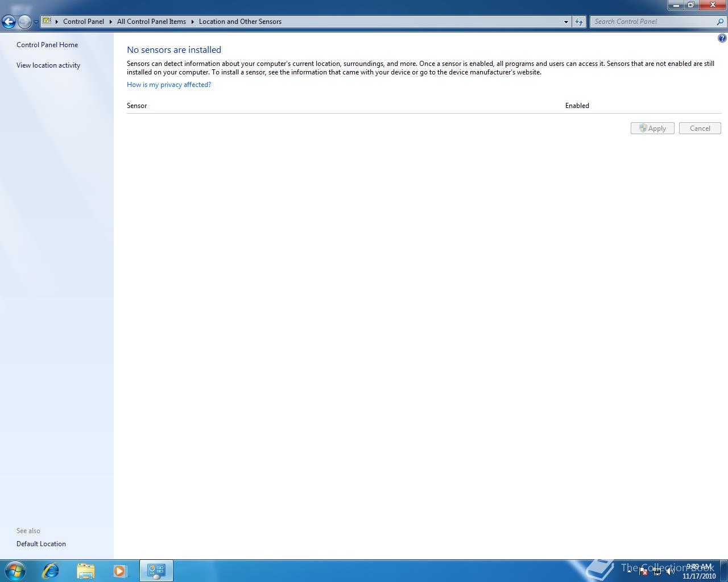This screenshot has width=728, height=582.
Task: Navigate to All Control Panel Items breadcrumb
Action: pyautogui.click(x=151, y=22)
